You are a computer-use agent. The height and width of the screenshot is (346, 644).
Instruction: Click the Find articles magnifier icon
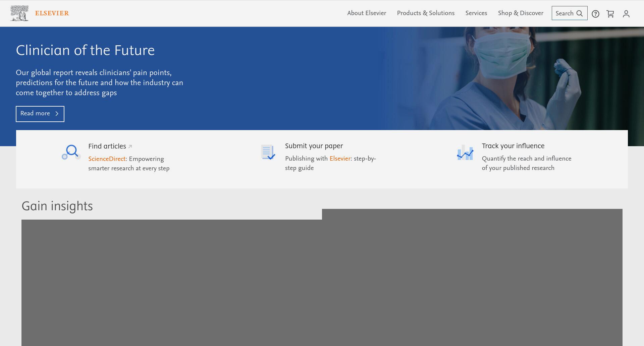71,152
